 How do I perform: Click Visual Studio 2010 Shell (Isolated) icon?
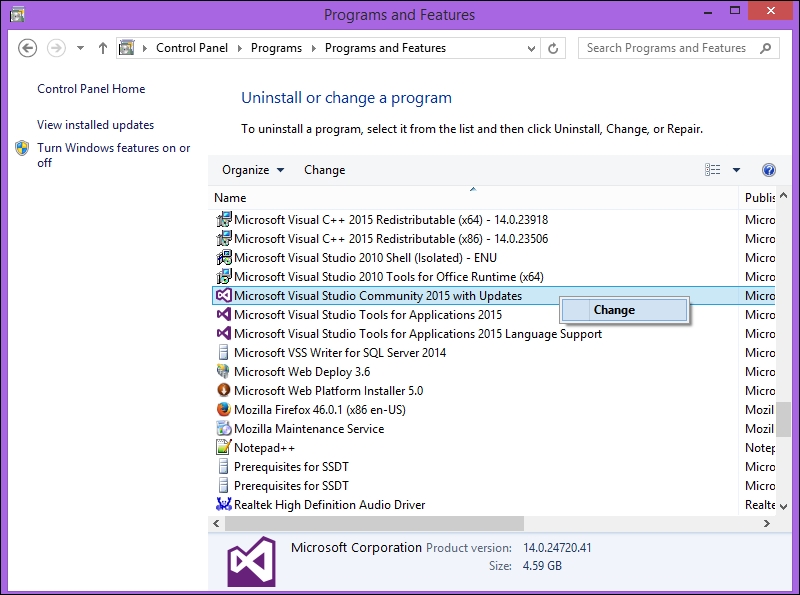pos(223,257)
